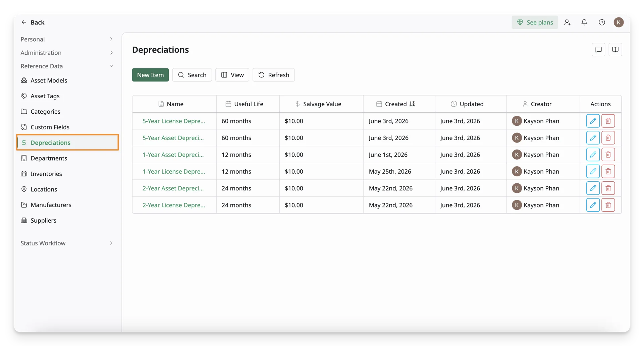Click trash icon for 2-Year License Depreciation
644x346 pixels.
click(x=608, y=205)
